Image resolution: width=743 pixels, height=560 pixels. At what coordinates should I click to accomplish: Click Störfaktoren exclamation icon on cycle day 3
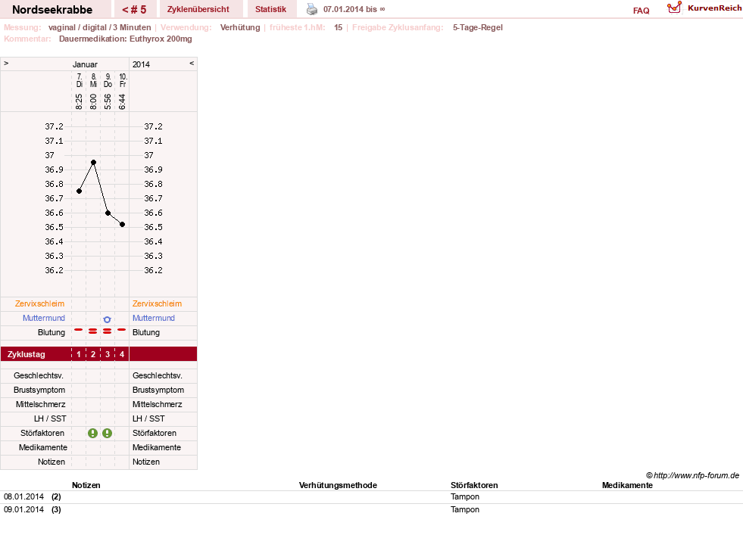coord(108,433)
